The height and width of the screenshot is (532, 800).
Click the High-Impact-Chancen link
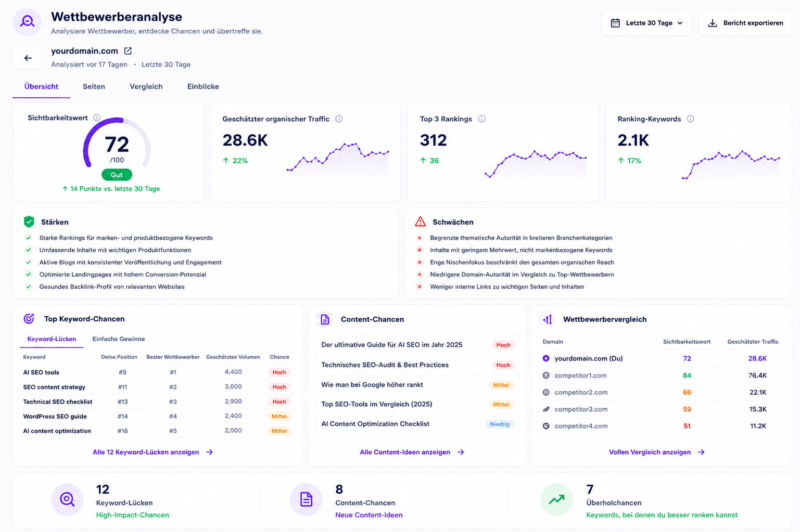[x=133, y=515]
